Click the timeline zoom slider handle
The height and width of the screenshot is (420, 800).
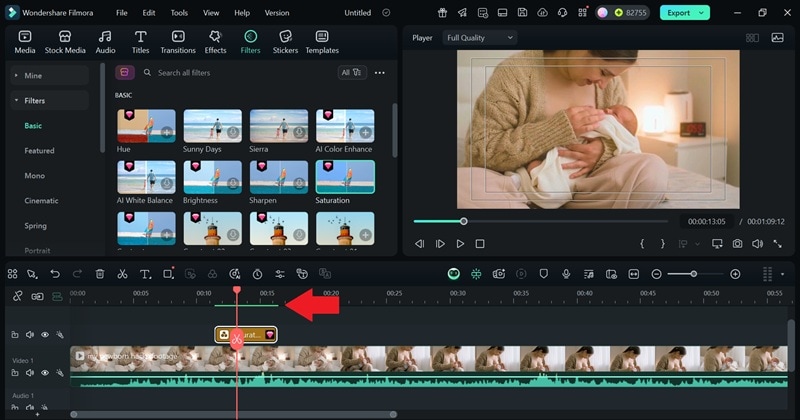(x=694, y=274)
